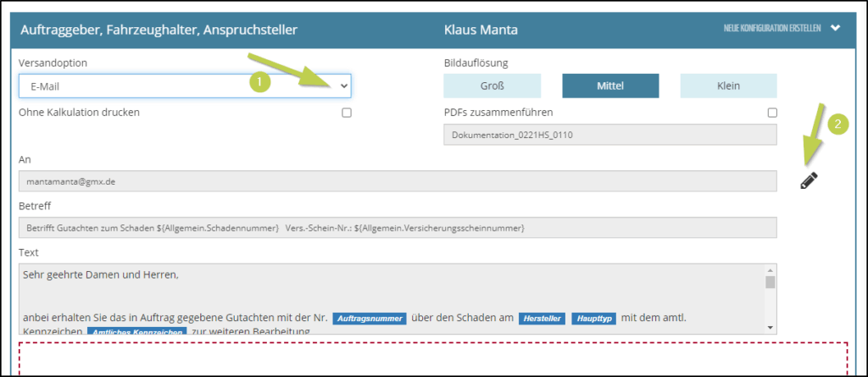Pick the Haupttyp placeholder tag
This screenshot has width=868, height=377.
pyautogui.click(x=593, y=319)
